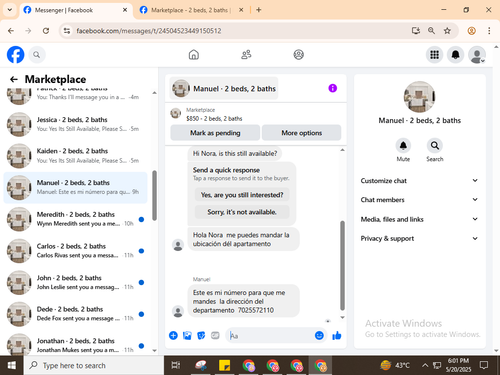Show hidden system tray icons chevron
Image resolution: width=500 pixels, height=375 pixels.
coord(425,365)
